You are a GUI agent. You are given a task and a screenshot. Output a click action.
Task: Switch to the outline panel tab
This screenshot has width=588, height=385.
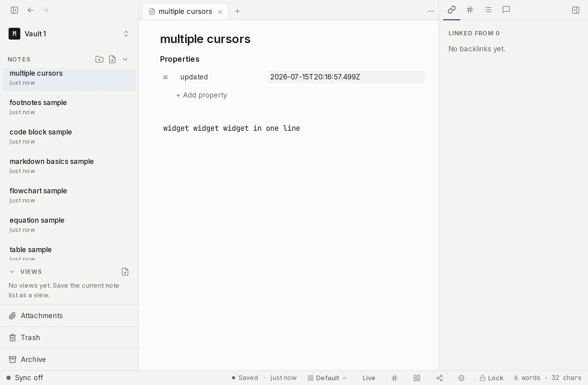pos(488,10)
